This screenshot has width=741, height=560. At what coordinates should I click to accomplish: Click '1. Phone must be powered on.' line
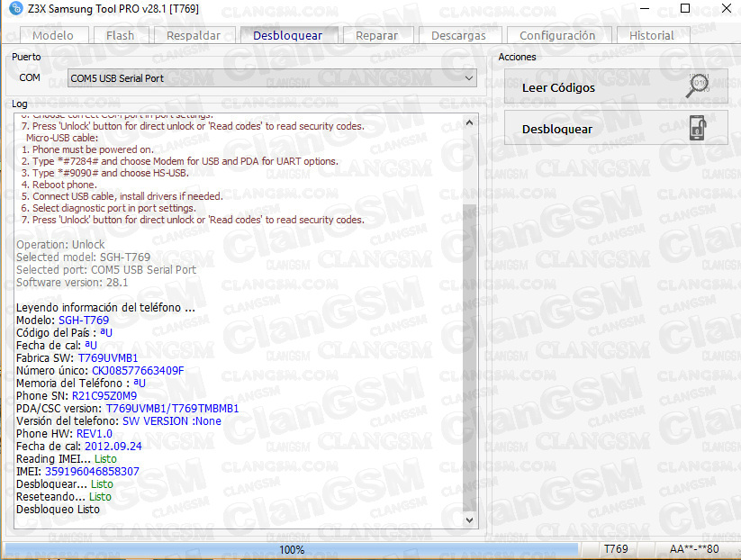[x=87, y=149]
